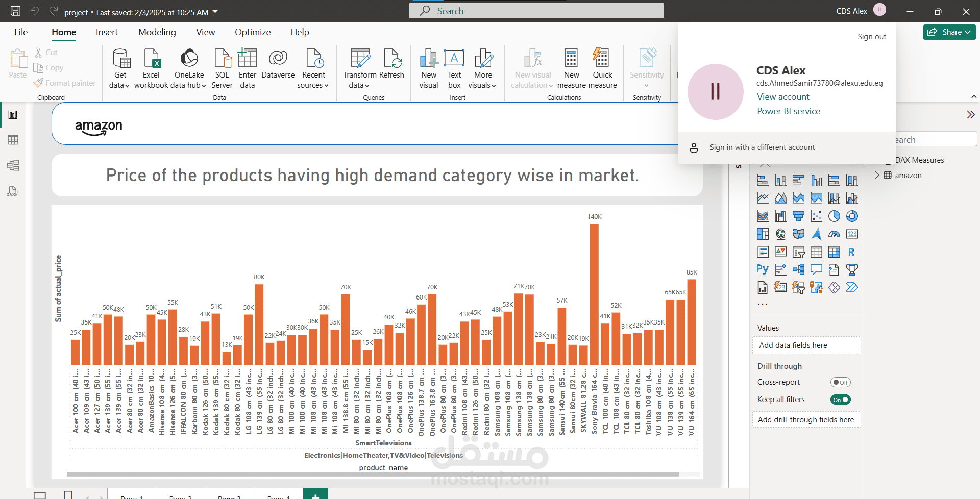This screenshot has width=980, height=499.
Task: Insert a Text box
Action: [454, 68]
